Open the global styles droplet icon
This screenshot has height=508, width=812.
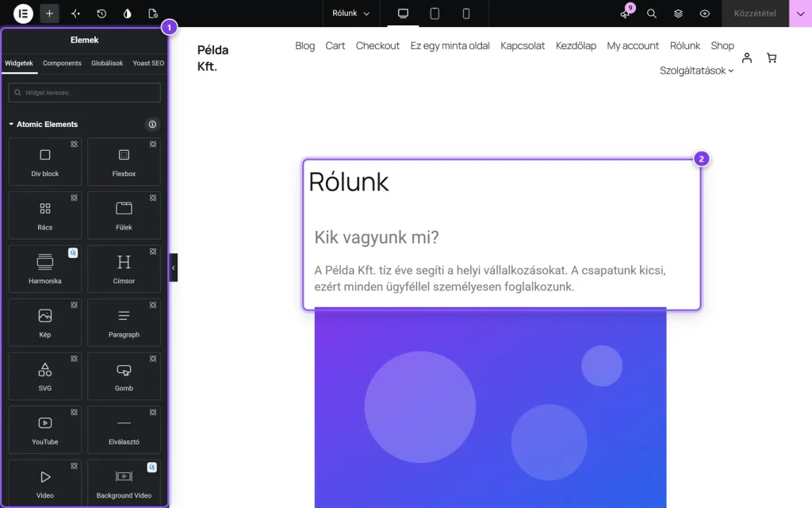(128, 13)
